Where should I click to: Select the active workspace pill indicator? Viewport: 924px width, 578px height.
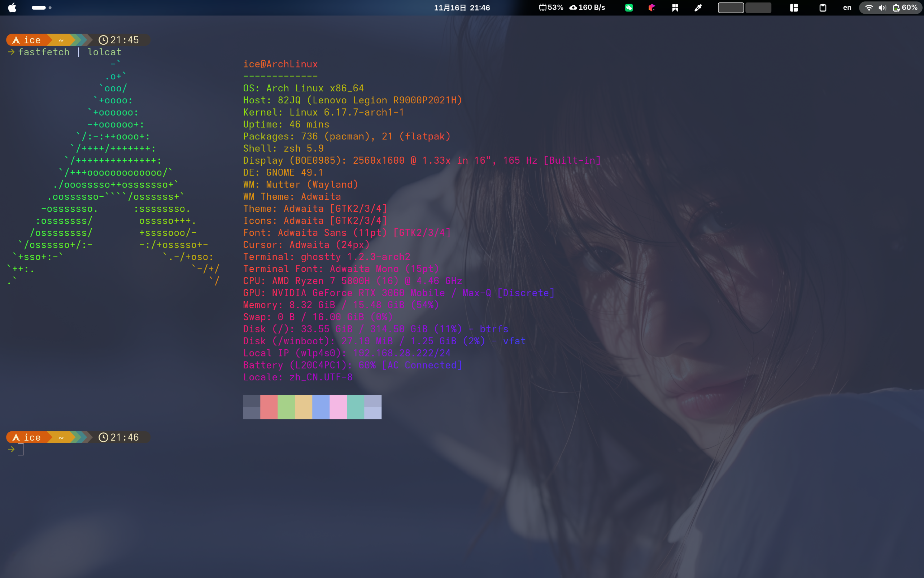pyautogui.click(x=39, y=8)
